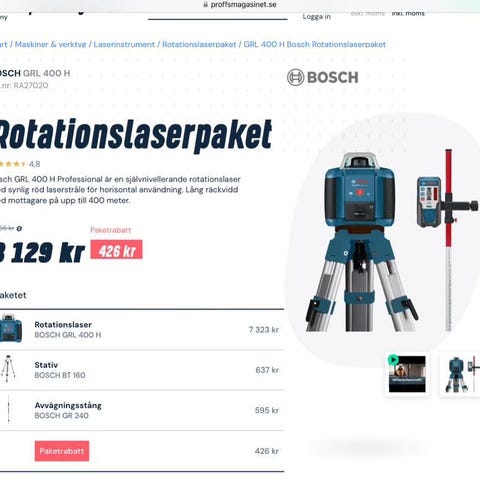This screenshot has width=480, height=480.
Task: Play the product video thumbnail
Action: pos(407,374)
